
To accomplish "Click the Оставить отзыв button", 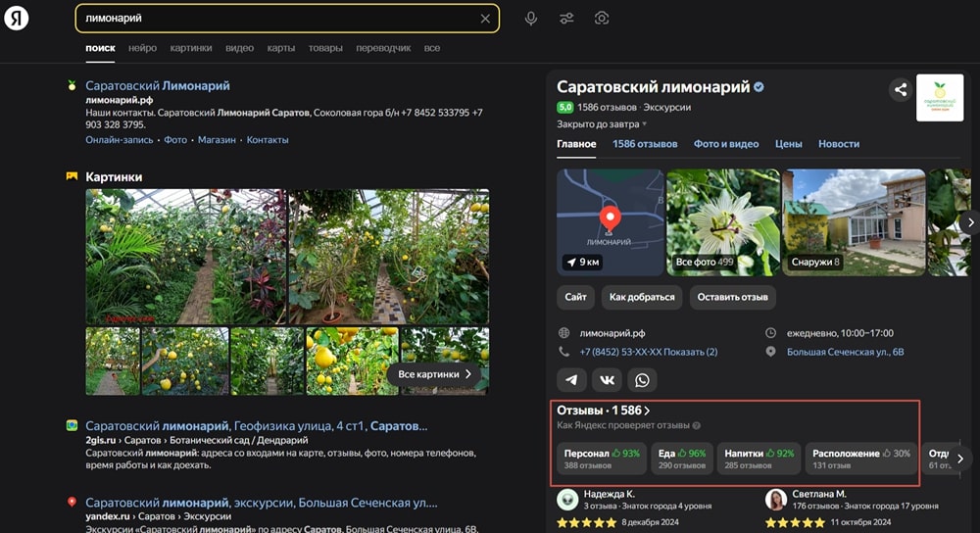I will click(x=732, y=297).
